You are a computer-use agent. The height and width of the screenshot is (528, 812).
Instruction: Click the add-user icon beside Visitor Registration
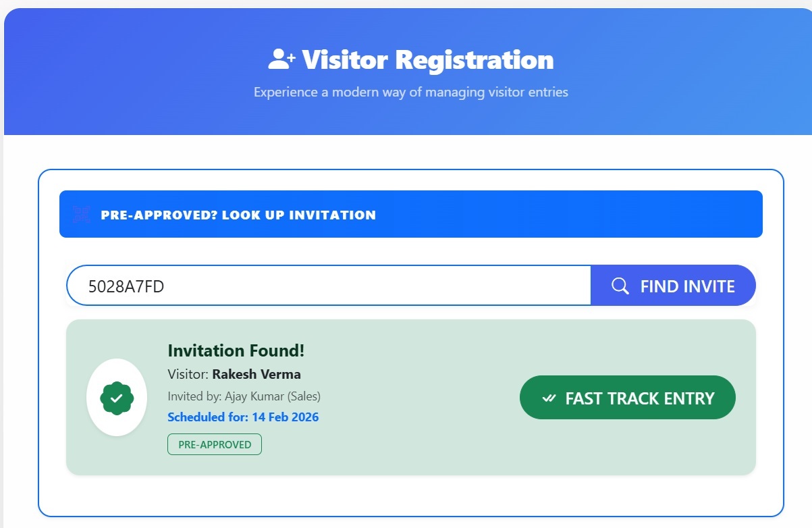point(281,59)
